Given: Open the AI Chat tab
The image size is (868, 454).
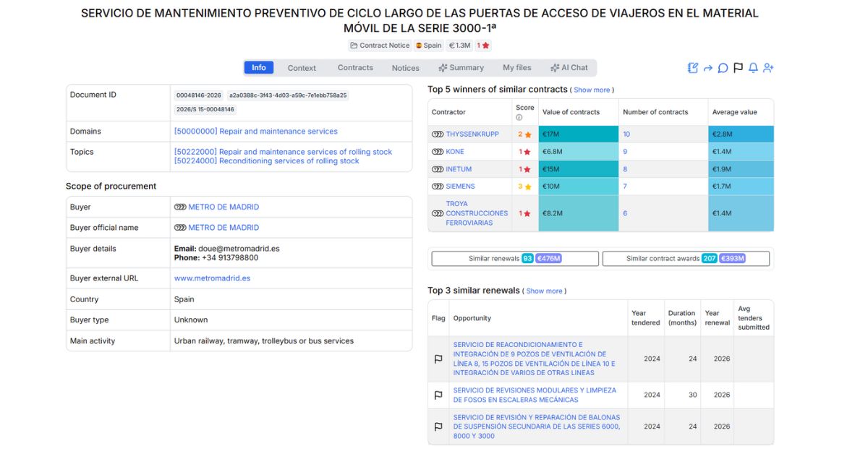Looking at the screenshot, I should click(571, 67).
